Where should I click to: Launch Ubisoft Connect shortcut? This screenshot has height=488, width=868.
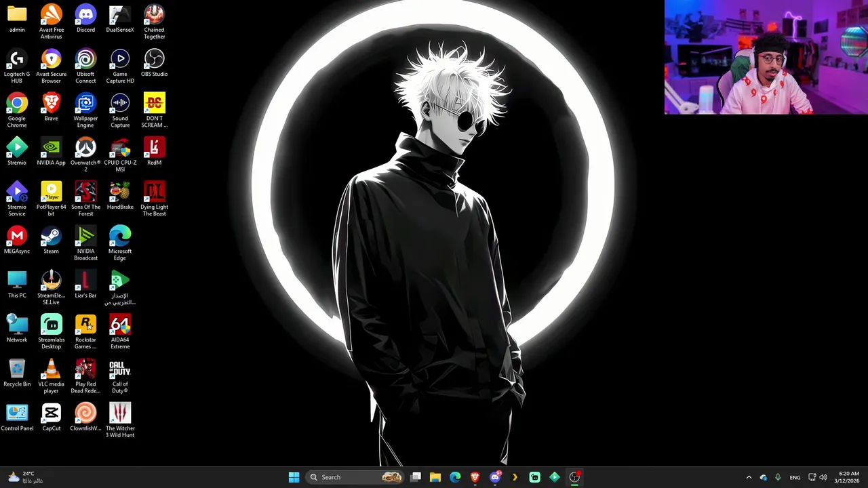85,66
